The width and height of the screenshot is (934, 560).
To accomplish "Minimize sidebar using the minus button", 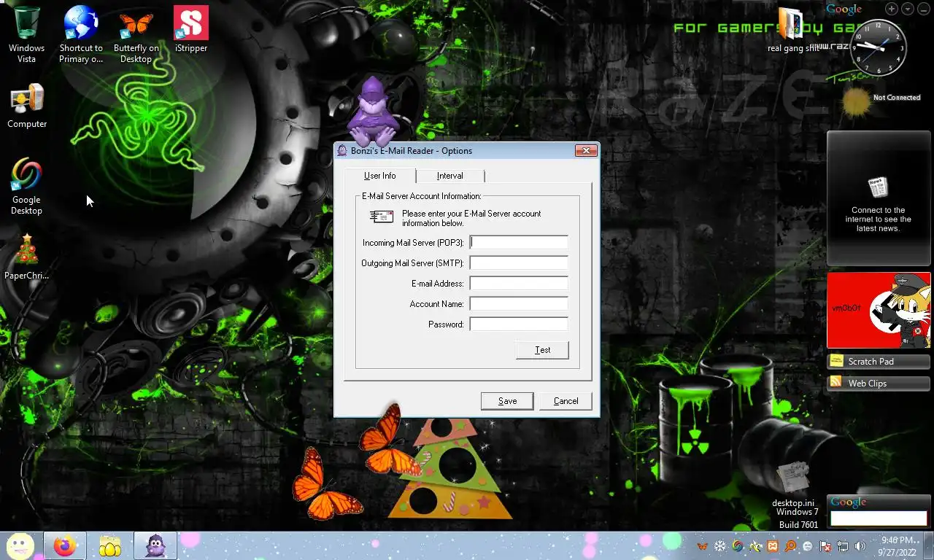I will 923,9.
